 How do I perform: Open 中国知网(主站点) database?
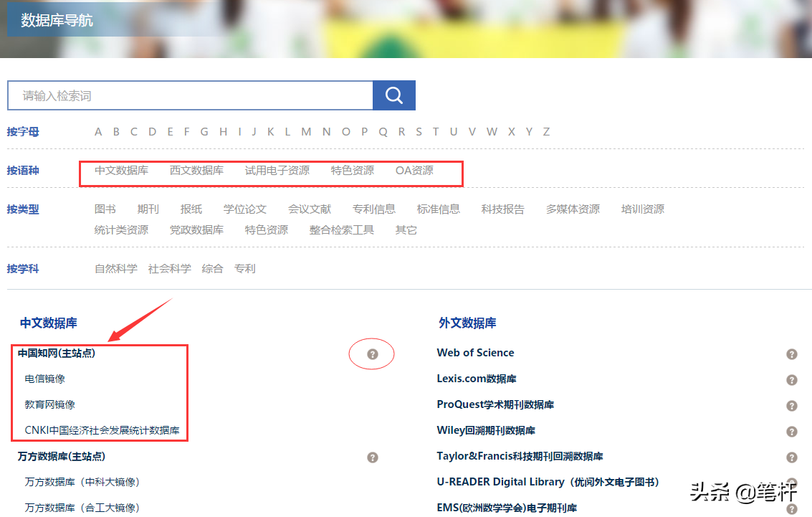pos(57,354)
